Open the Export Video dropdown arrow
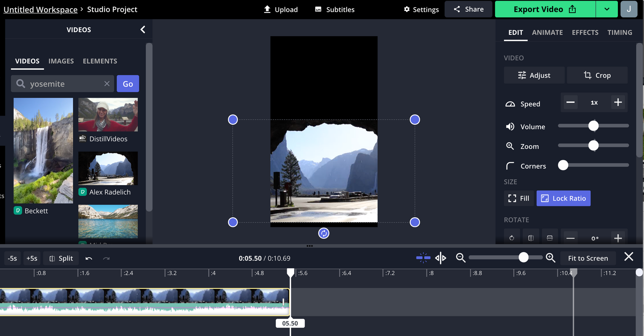 [607, 9]
